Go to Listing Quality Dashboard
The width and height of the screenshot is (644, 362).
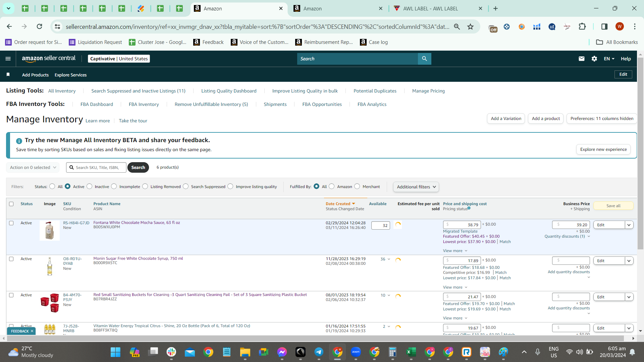(x=229, y=91)
